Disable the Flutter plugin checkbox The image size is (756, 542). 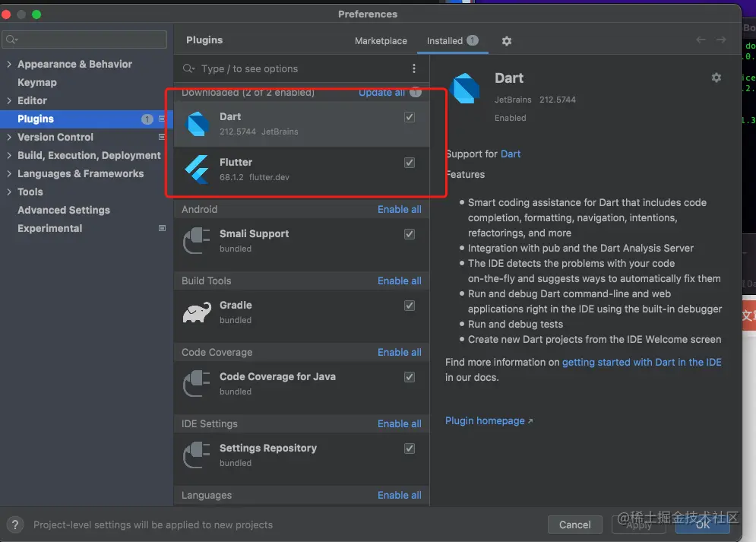point(410,163)
